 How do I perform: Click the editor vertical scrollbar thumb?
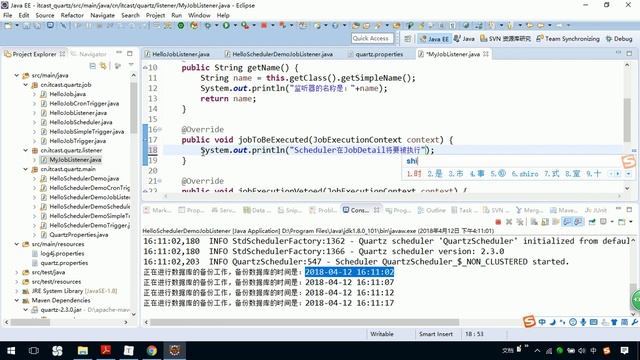pyautogui.click(x=627, y=120)
